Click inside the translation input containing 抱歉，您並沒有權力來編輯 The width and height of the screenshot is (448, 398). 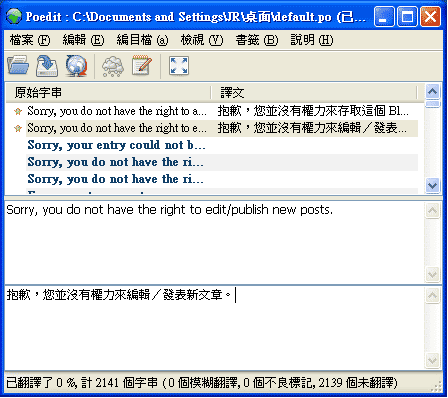click(x=214, y=327)
